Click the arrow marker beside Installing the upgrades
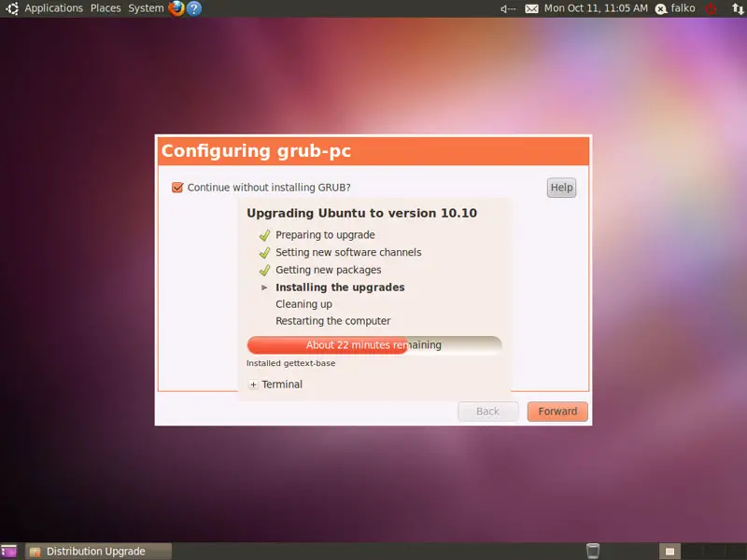The width and height of the screenshot is (747, 560). click(x=264, y=287)
